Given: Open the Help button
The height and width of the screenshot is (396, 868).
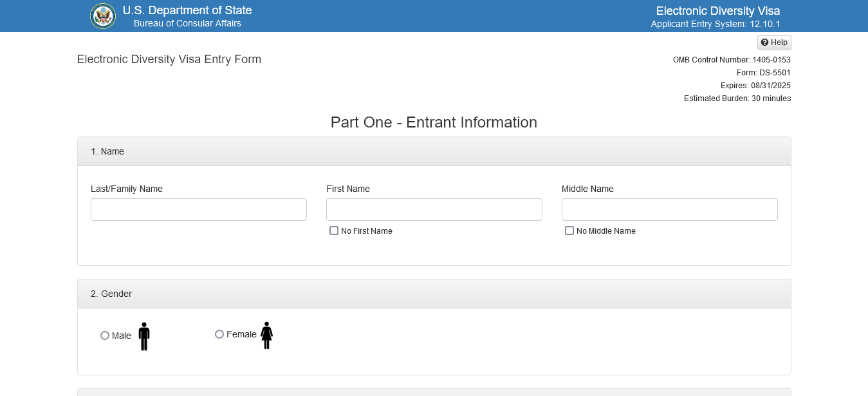Looking at the screenshot, I should tap(774, 42).
